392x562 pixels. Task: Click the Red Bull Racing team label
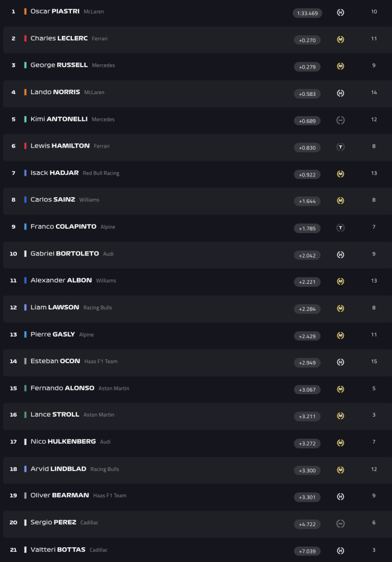(x=101, y=173)
